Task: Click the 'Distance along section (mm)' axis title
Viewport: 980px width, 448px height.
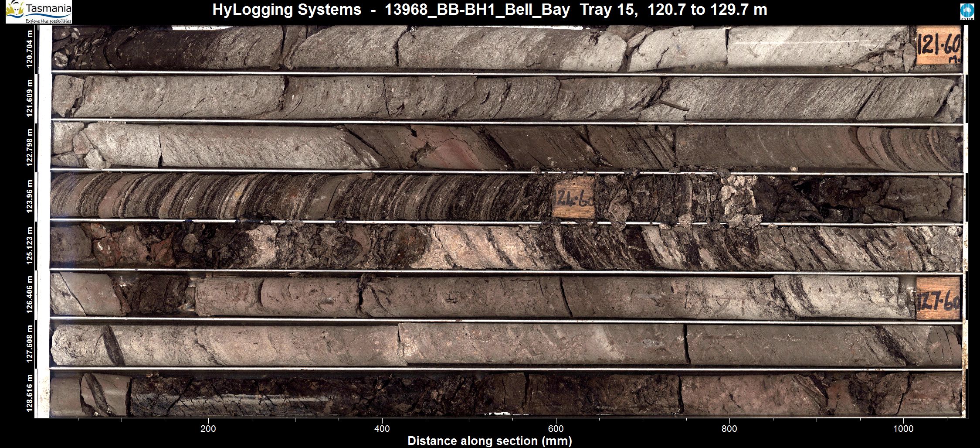Action: coord(489,441)
